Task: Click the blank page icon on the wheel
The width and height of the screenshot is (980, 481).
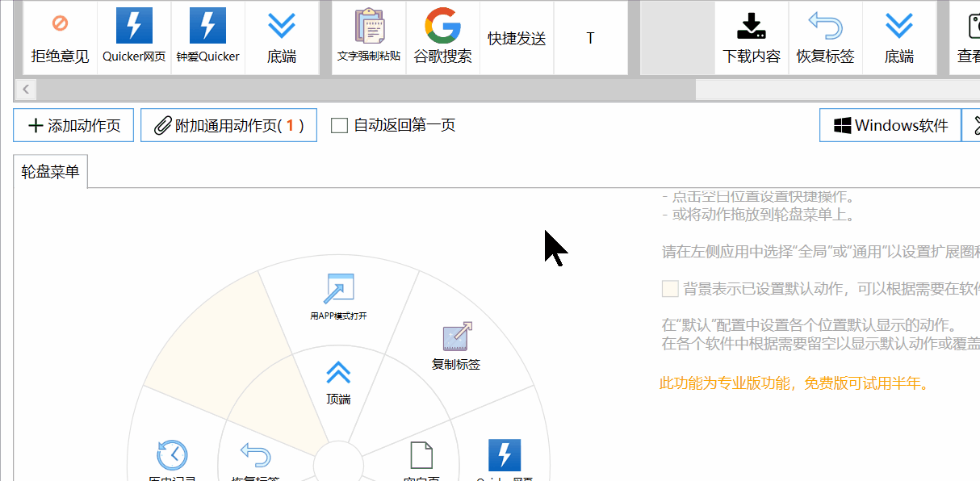Action: pos(421,457)
